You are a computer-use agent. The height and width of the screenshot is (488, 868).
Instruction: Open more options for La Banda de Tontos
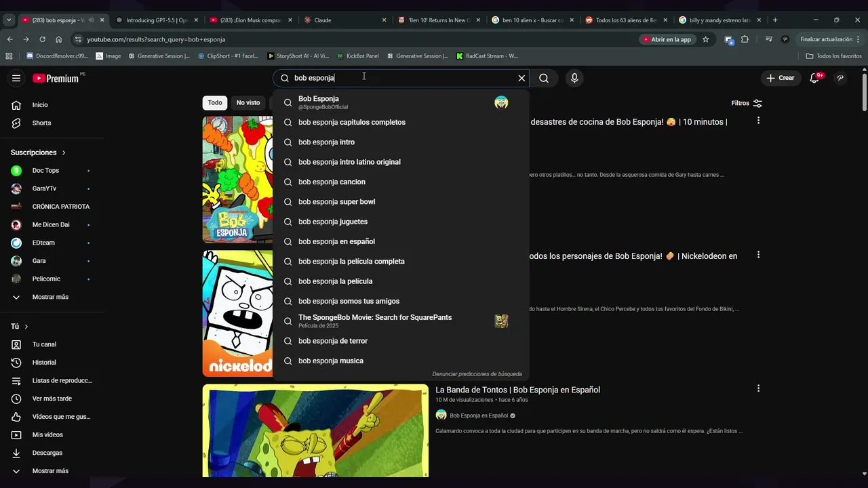pyautogui.click(x=758, y=388)
